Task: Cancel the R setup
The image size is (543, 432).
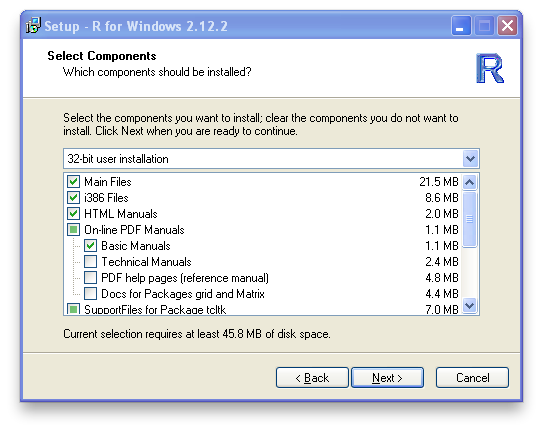Action: (x=472, y=378)
